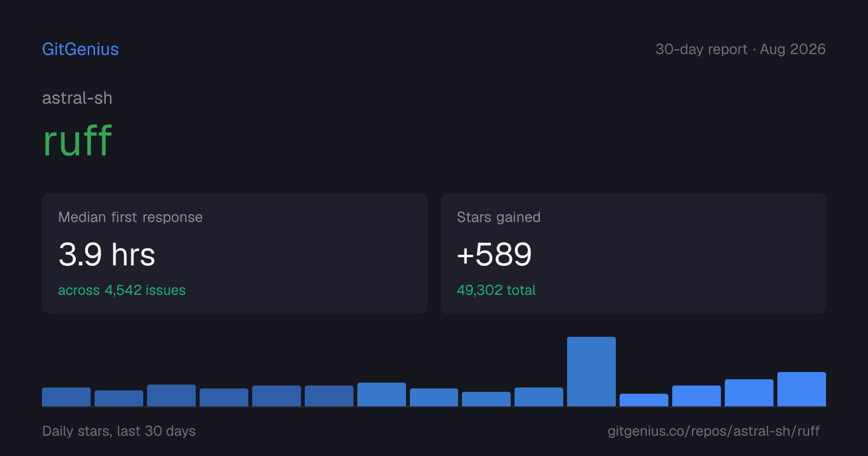Click the most recent bar in the stars chart

801,389
